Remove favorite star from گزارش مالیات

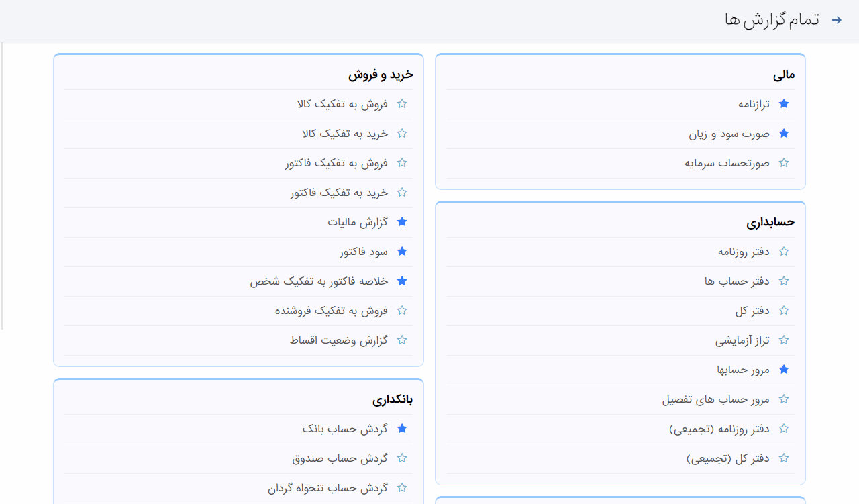tap(402, 222)
